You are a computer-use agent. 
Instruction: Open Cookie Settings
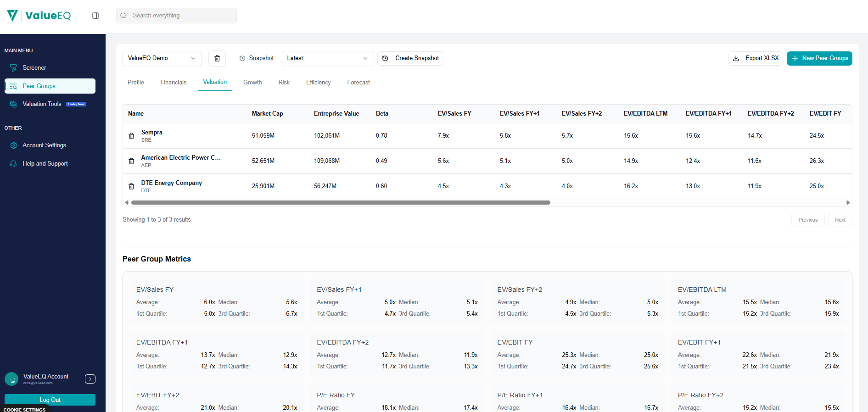tap(25, 410)
